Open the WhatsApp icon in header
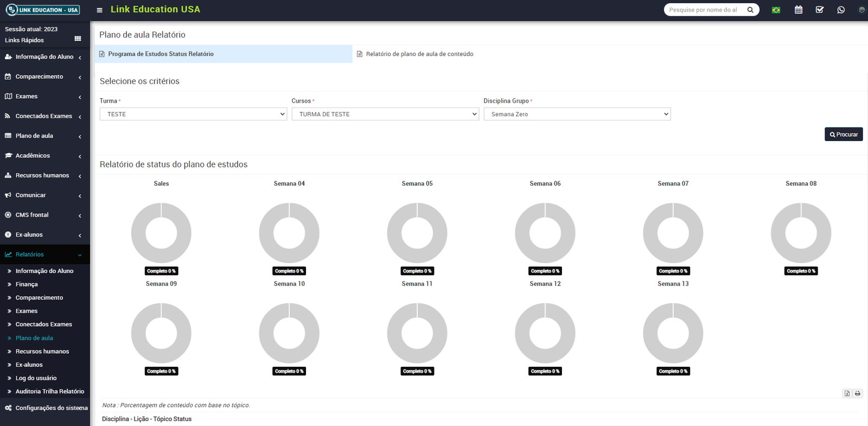 (x=841, y=10)
